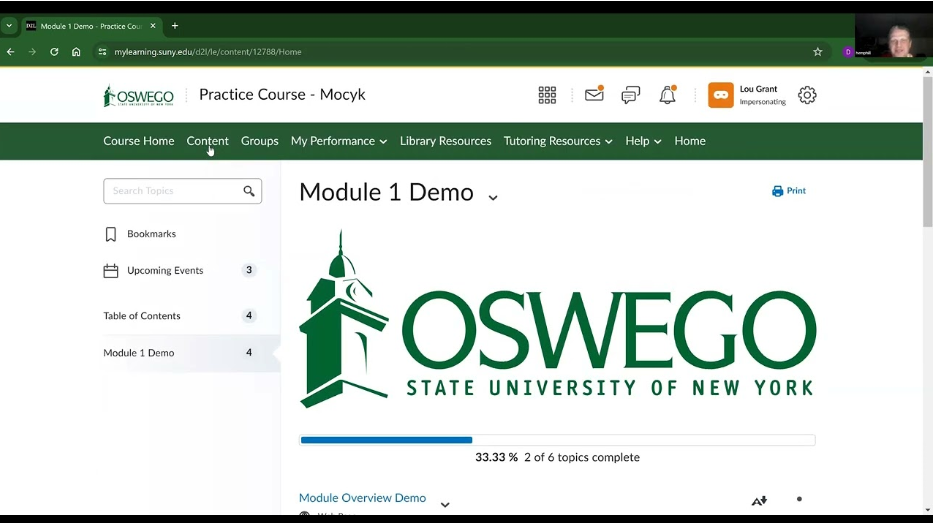Image resolution: width=933 pixels, height=523 pixels.
Task: Open Groups in the navbar
Action: pyautogui.click(x=259, y=141)
